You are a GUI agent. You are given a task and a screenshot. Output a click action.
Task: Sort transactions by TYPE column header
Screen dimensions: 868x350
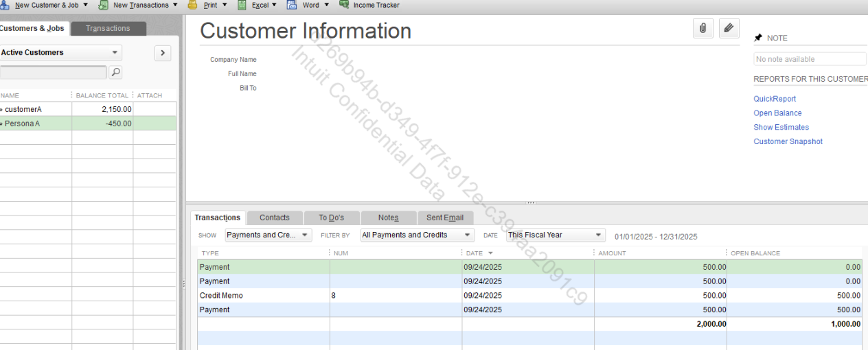(262, 253)
